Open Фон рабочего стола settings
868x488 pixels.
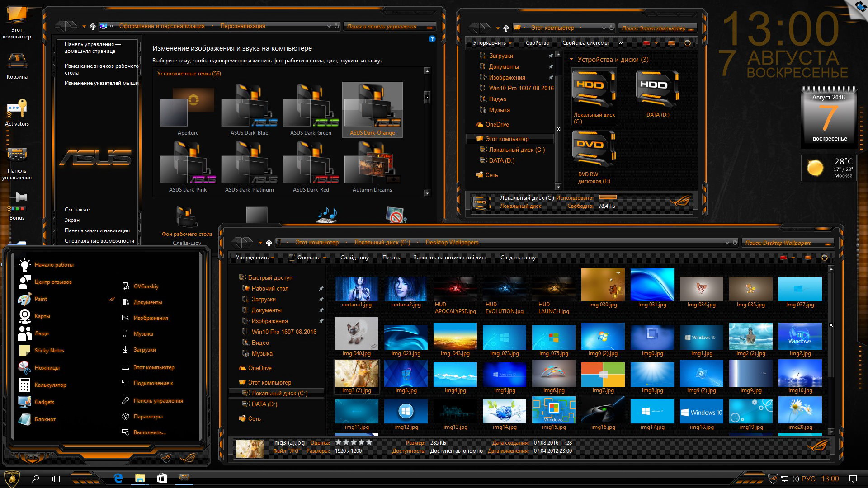point(187,222)
